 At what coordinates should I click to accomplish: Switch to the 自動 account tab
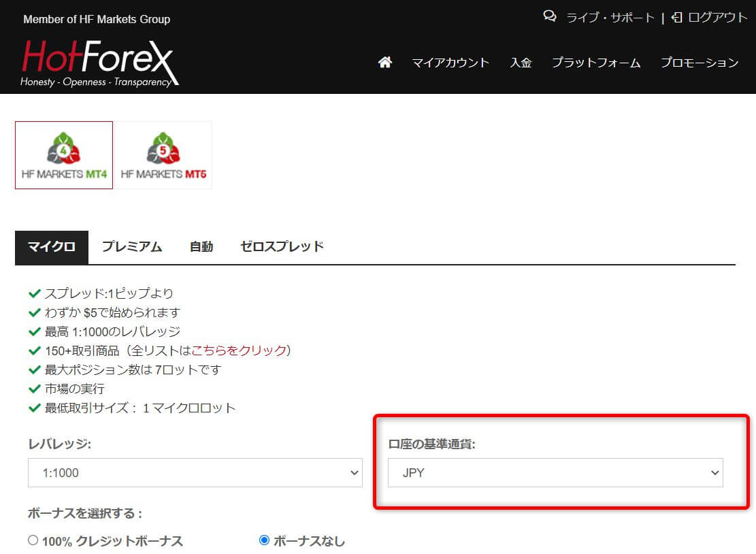coord(201,247)
